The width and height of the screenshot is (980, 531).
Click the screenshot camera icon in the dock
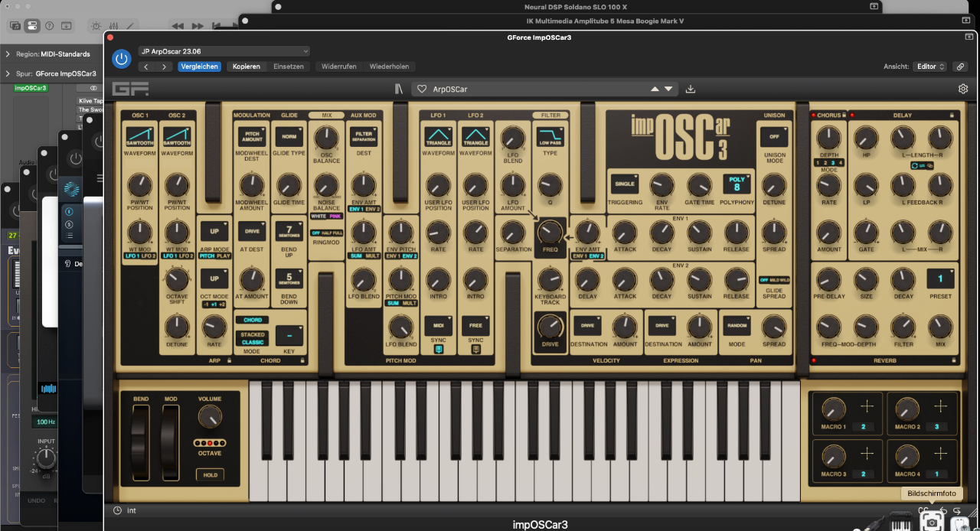[932, 521]
